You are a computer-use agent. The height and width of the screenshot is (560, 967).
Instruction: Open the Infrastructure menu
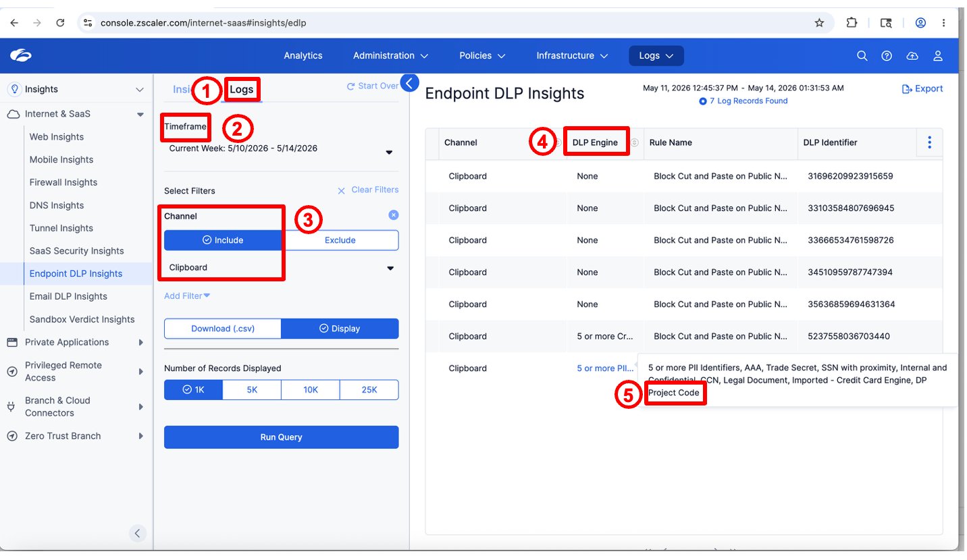click(572, 55)
